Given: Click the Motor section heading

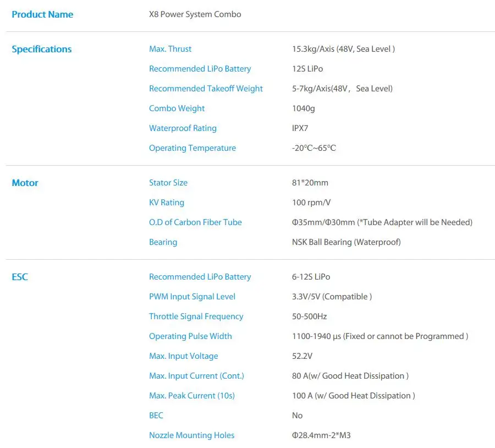Looking at the screenshot, I should (x=25, y=183).
